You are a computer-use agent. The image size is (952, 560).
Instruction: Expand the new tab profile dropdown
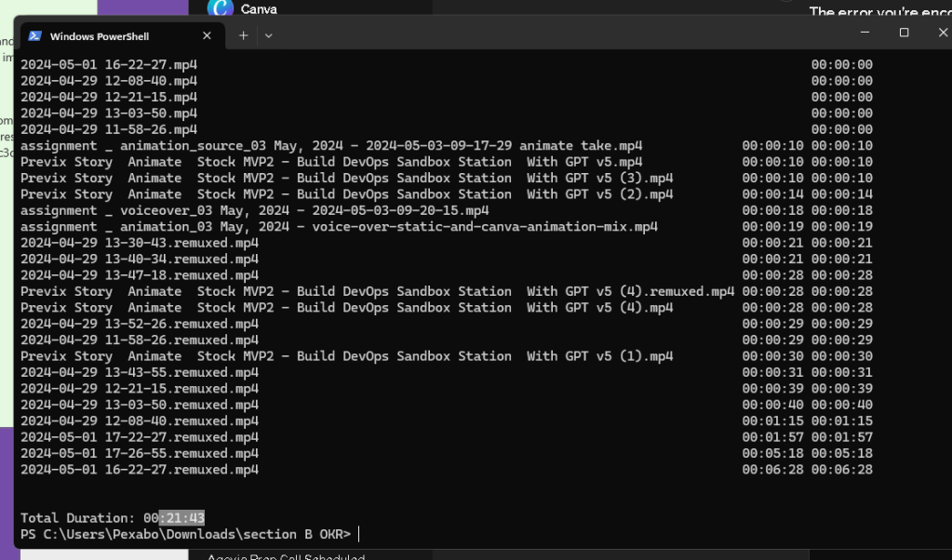click(x=268, y=35)
